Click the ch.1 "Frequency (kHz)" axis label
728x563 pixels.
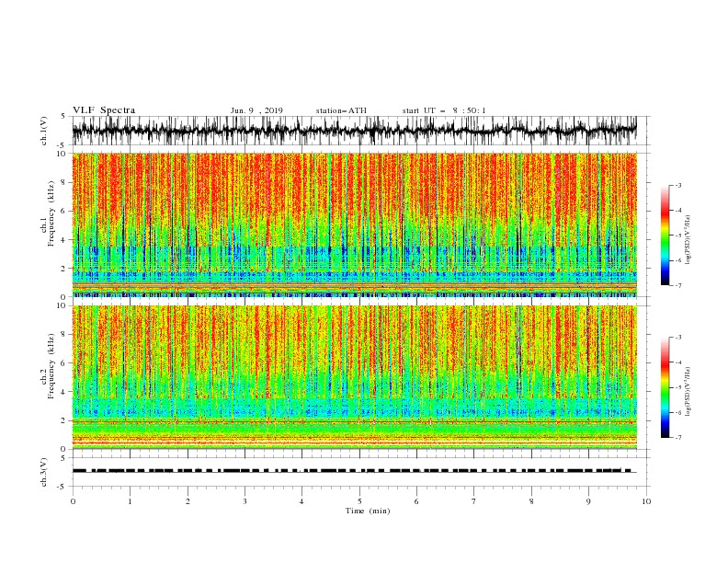tap(51, 213)
